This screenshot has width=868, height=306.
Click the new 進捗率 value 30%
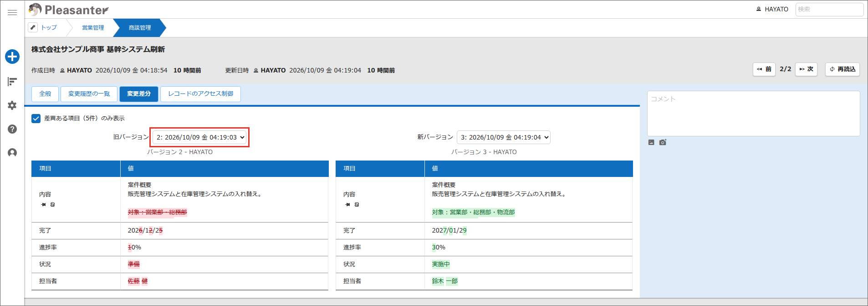(x=439, y=248)
